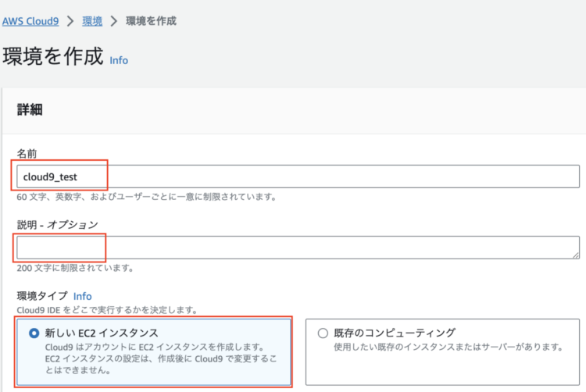
Task: Go to the 環境 breadcrumb link
Action: [92, 21]
